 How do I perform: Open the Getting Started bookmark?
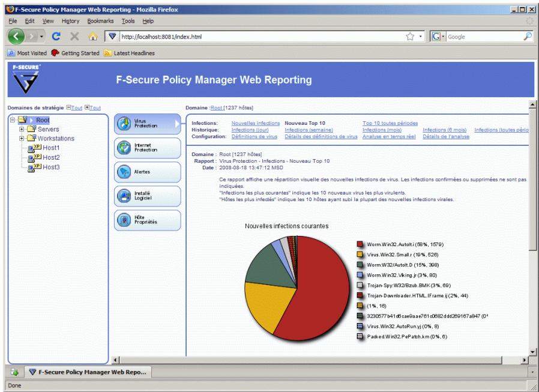click(75, 53)
